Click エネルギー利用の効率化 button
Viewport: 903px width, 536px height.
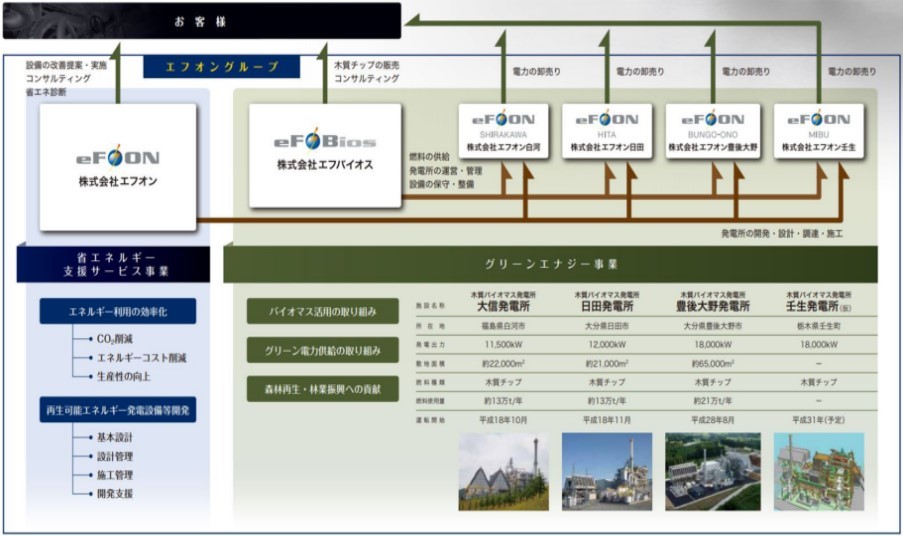pos(117,311)
